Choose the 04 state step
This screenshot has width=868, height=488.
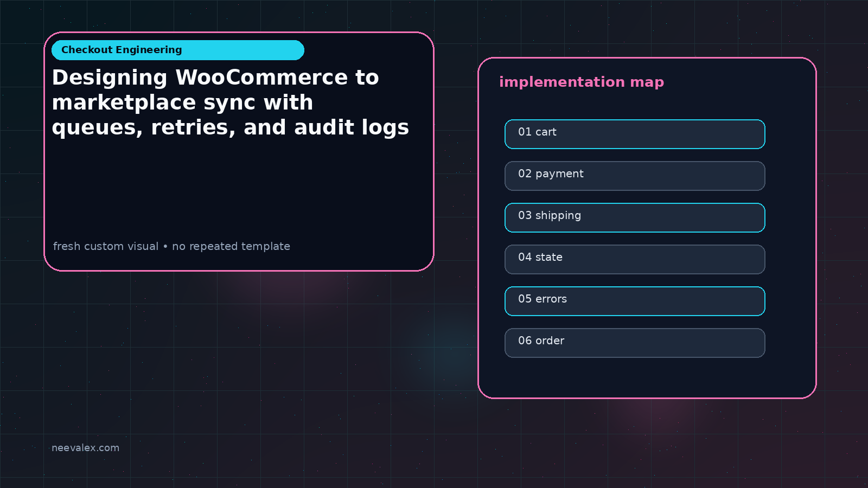coord(635,259)
